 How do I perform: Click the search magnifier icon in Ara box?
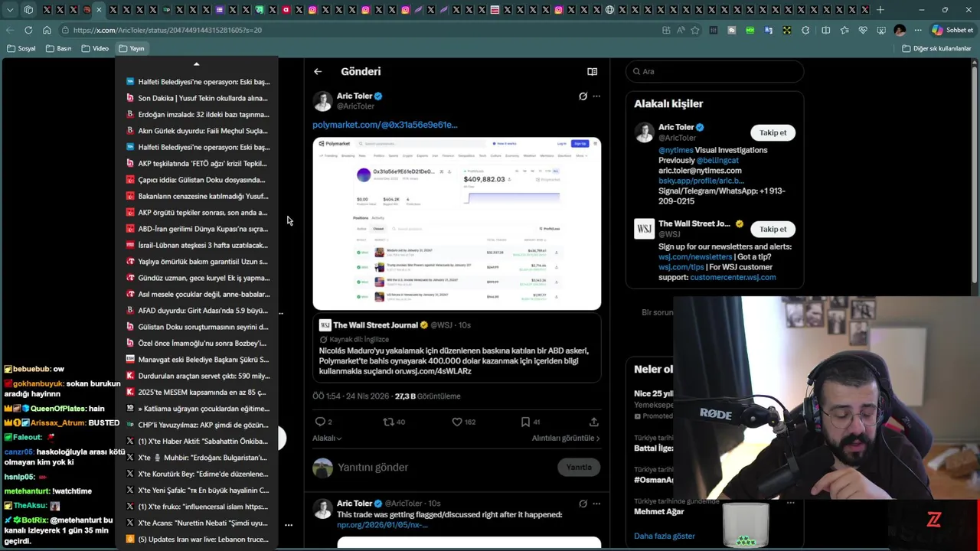[635, 71]
